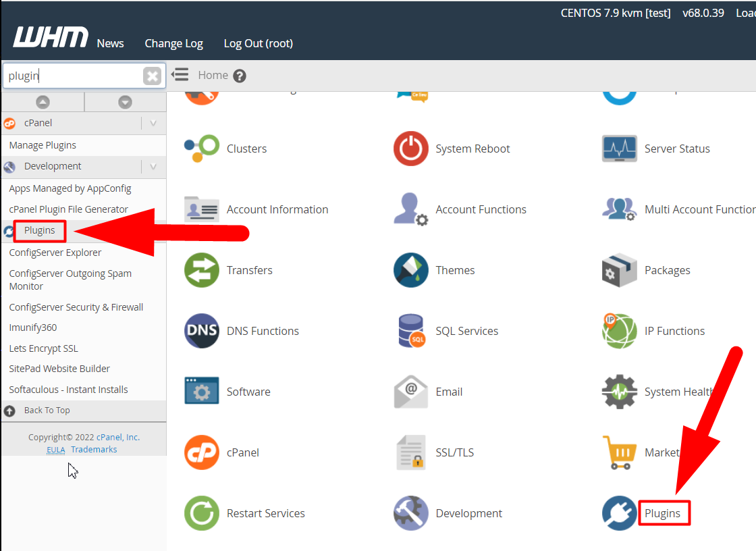This screenshot has height=551, width=756.
Task: Open the IP Functions globe icon
Action: (x=618, y=331)
